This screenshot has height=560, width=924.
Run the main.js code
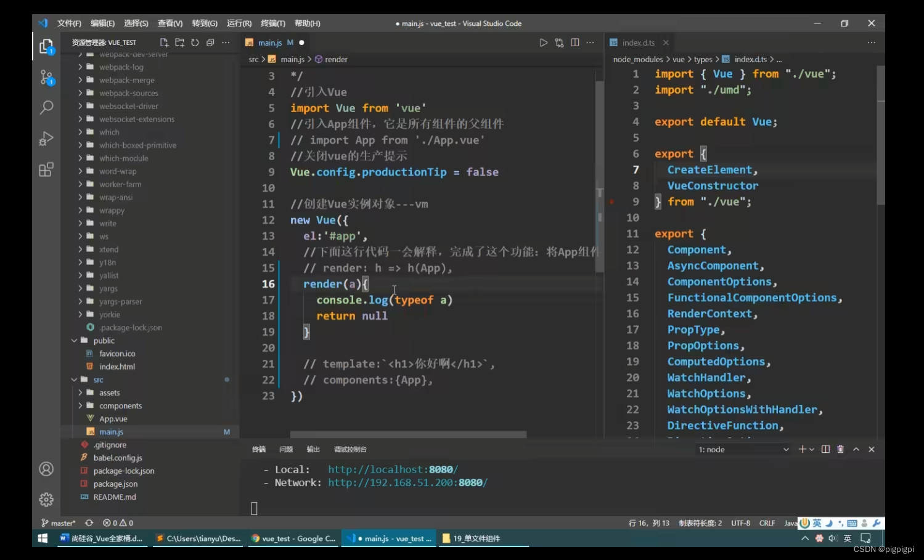click(x=543, y=43)
